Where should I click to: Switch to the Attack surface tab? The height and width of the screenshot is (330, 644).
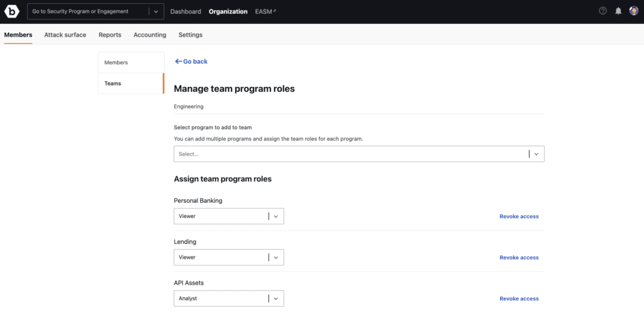click(x=65, y=35)
